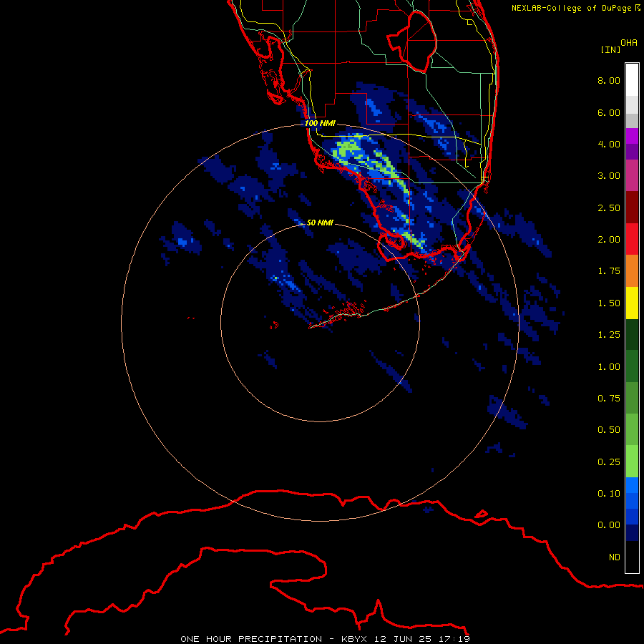
Task: Click the ND legend label
Action: pos(615,557)
